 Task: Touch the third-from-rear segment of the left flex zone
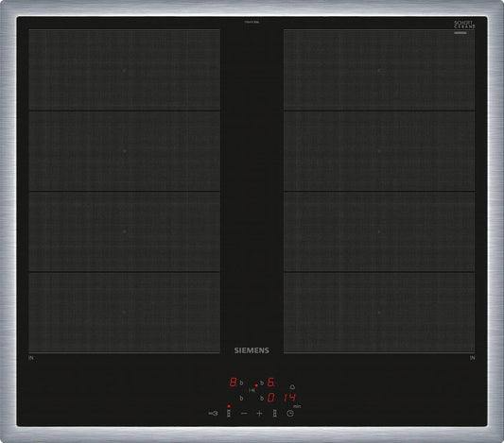125,231
